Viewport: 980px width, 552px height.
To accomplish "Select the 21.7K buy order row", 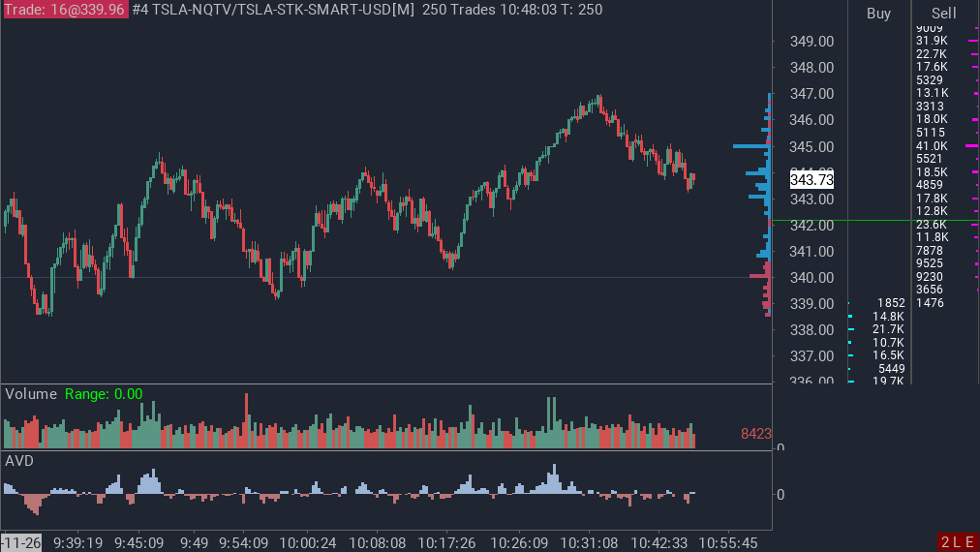I will point(887,329).
